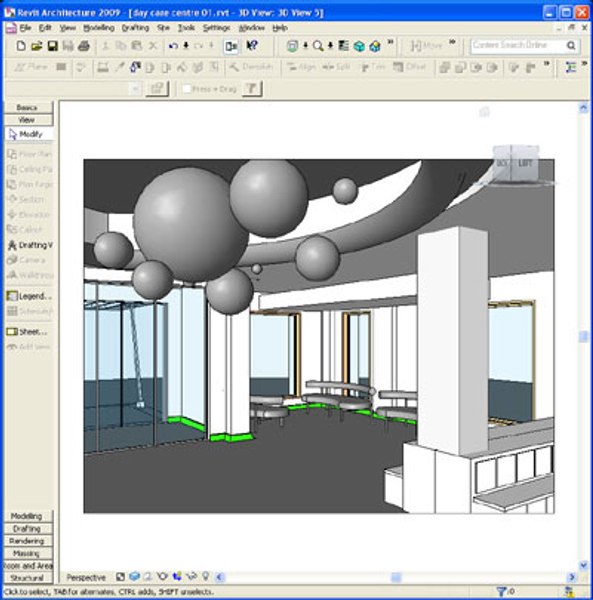
Task: Click the Print icon
Action: click(84, 46)
